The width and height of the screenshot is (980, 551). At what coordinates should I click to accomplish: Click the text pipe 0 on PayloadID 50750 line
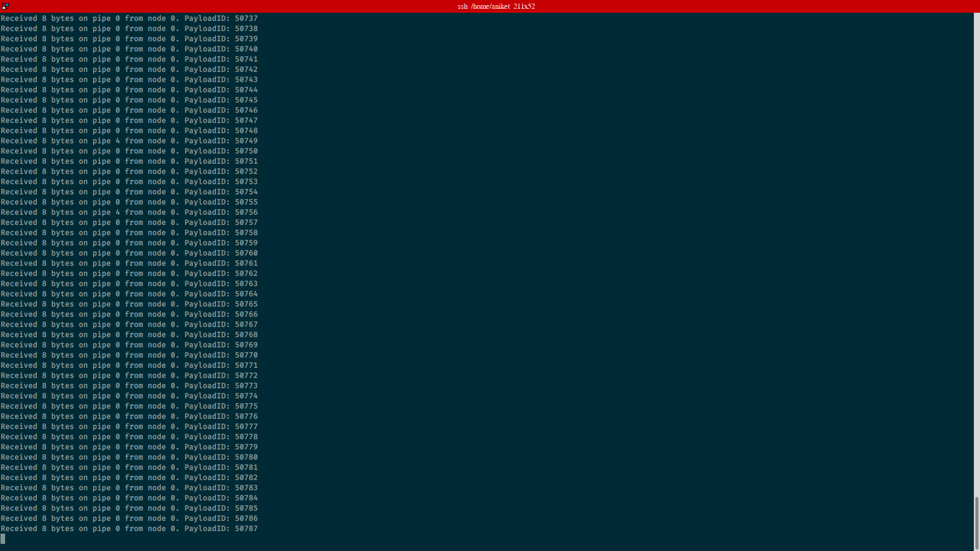pyautogui.click(x=105, y=151)
